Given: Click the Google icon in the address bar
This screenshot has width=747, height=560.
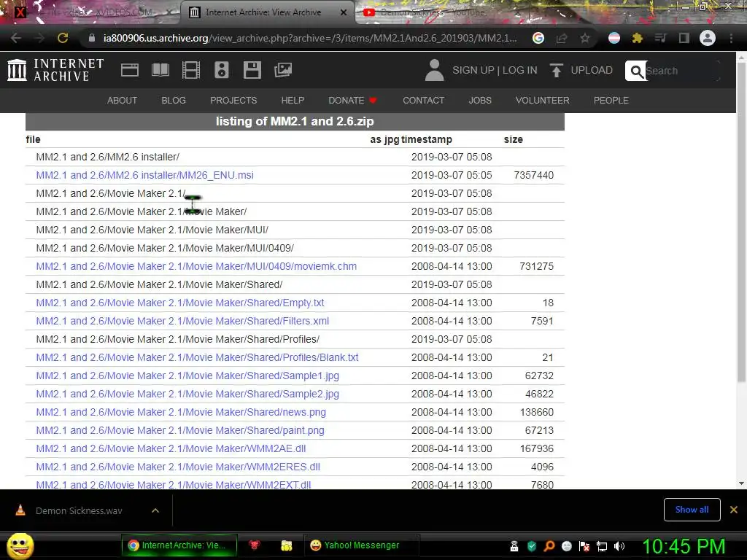Looking at the screenshot, I should pos(538,38).
